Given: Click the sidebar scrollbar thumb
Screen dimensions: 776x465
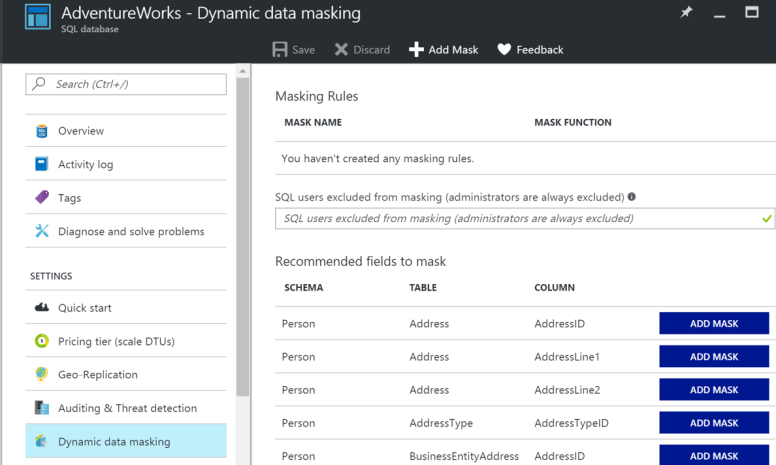Looking at the screenshot, I should [x=242, y=237].
